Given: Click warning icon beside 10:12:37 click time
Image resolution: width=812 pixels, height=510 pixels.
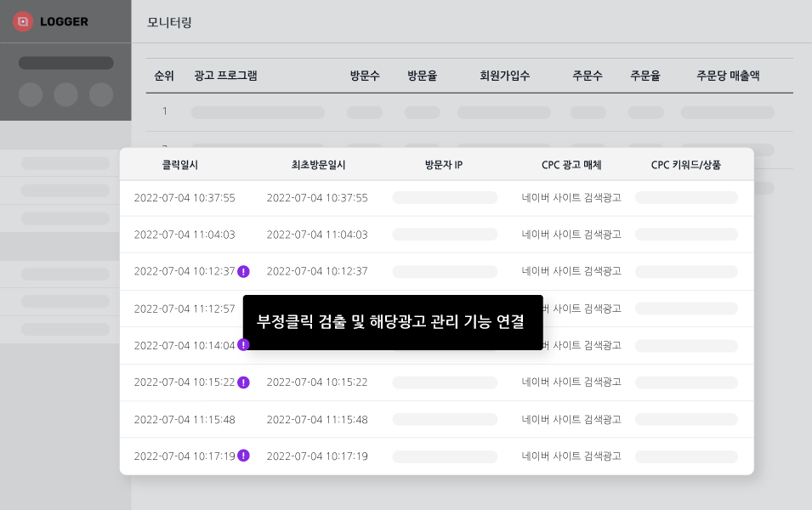Looking at the screenshot, I should 243,271.
